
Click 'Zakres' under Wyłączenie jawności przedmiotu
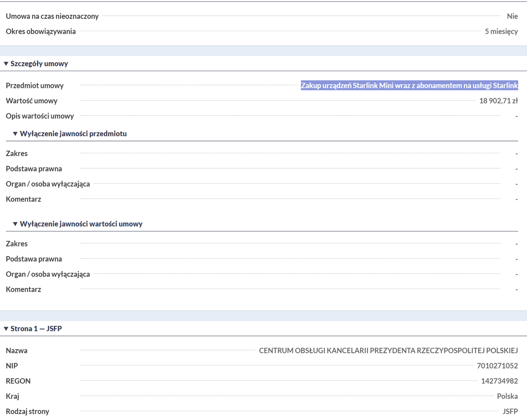click(17, 153)
